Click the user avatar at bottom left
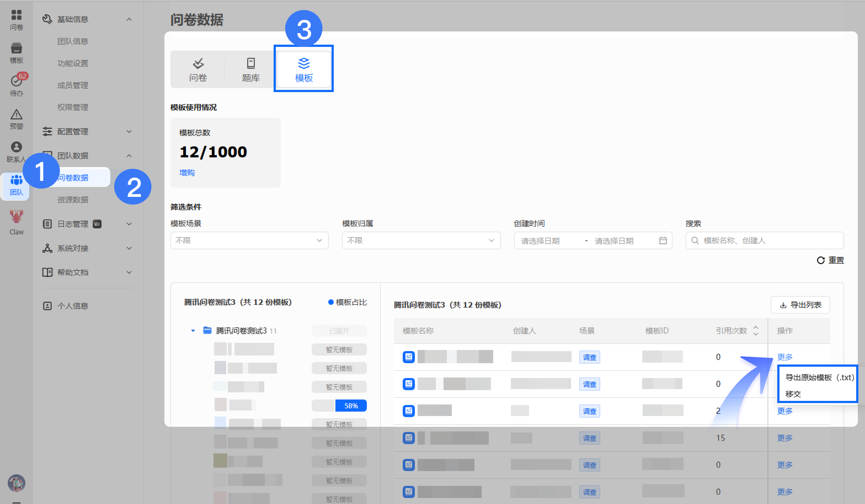865x504 pixels. (x=16, y=483)
